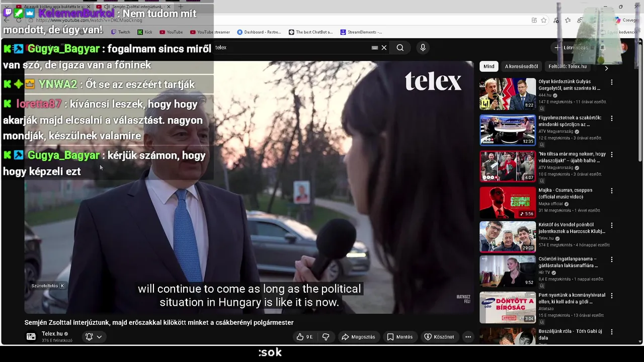Open the notification bell dropdown for Telex.hu
644x362 pixels.
(94, 337)
